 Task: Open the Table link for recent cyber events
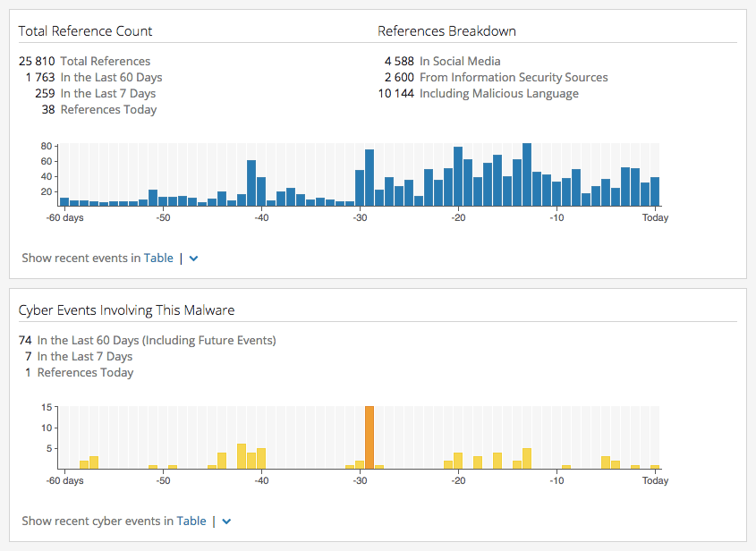[x=191, y=521]
